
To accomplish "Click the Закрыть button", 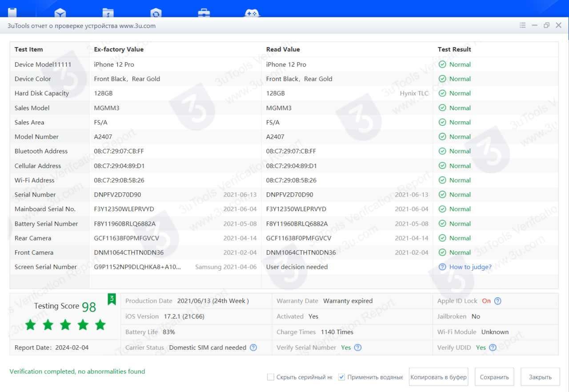I will tap(540, 377).
